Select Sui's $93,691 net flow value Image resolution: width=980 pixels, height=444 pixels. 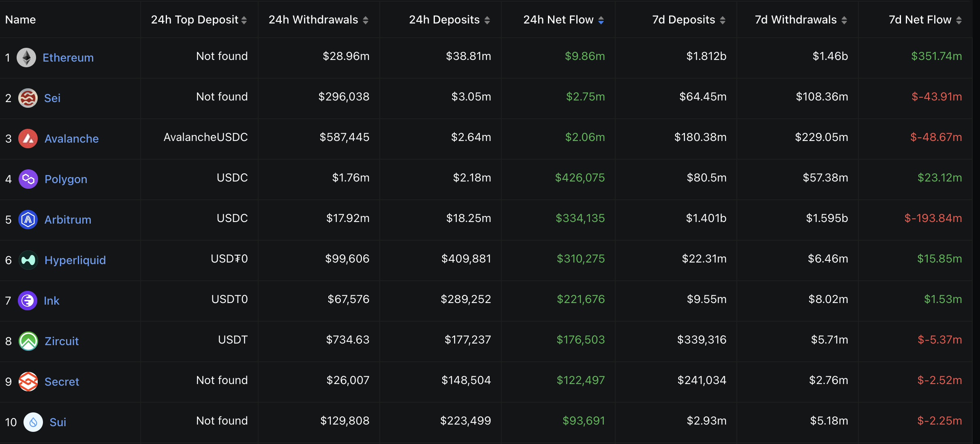(x=584, y=421)
